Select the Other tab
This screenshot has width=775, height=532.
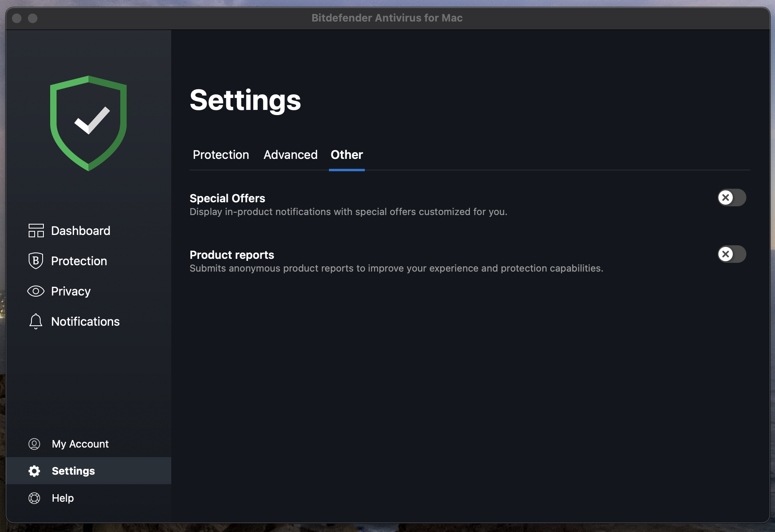(x=346, y=155)
